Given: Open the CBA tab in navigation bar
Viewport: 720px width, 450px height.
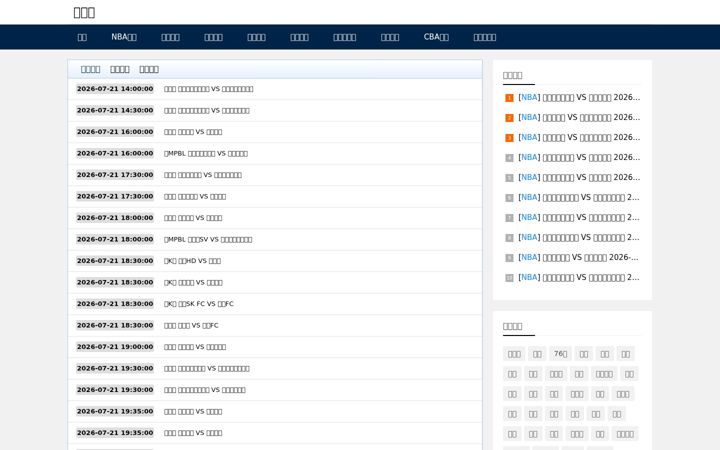Looking at the screenshot, I should (x=436, y=37).
